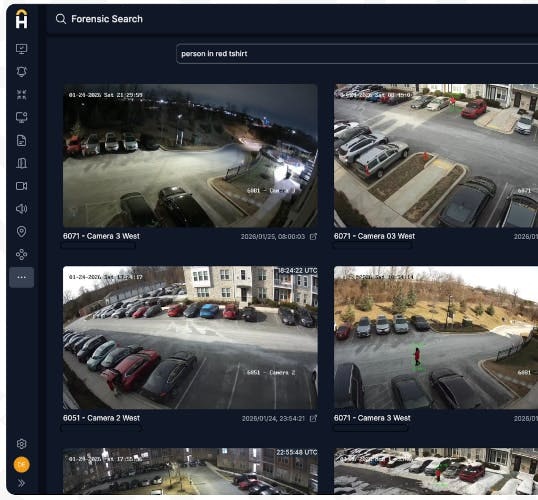Image resolution: width=538 pixels, height=500 pixels.
Task: Click the '6071 - Camera 03 West' label
Action: (x=374, y=236)
